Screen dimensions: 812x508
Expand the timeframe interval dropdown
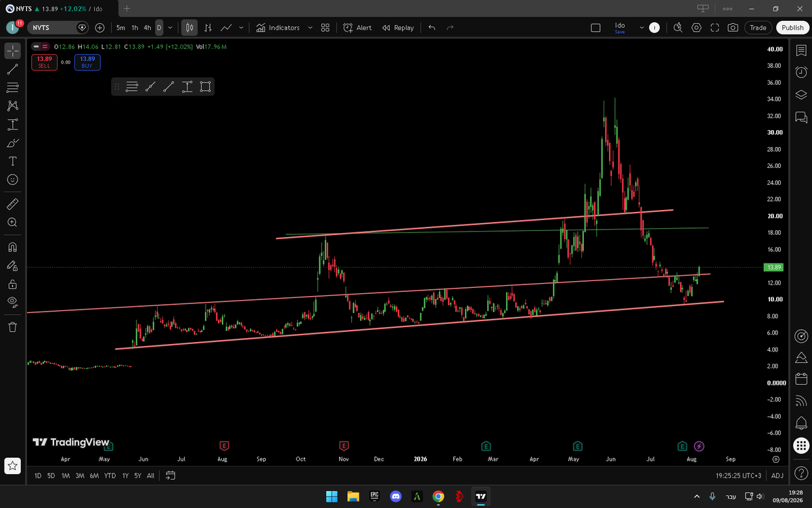(x=170, y=28)
